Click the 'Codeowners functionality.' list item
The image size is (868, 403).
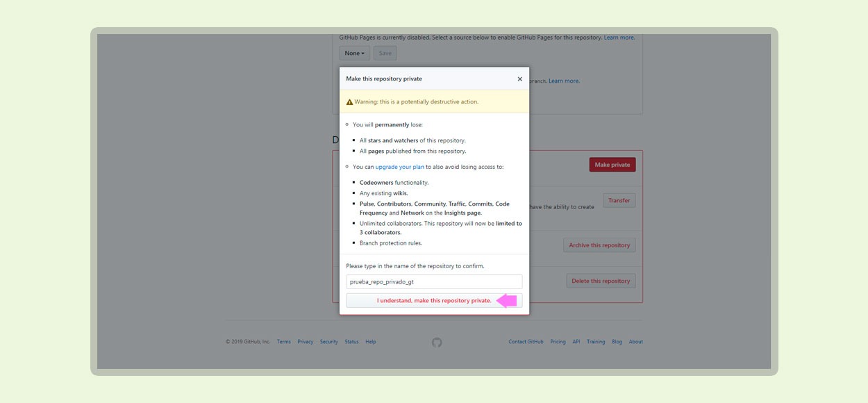click(x=394, y=183)
